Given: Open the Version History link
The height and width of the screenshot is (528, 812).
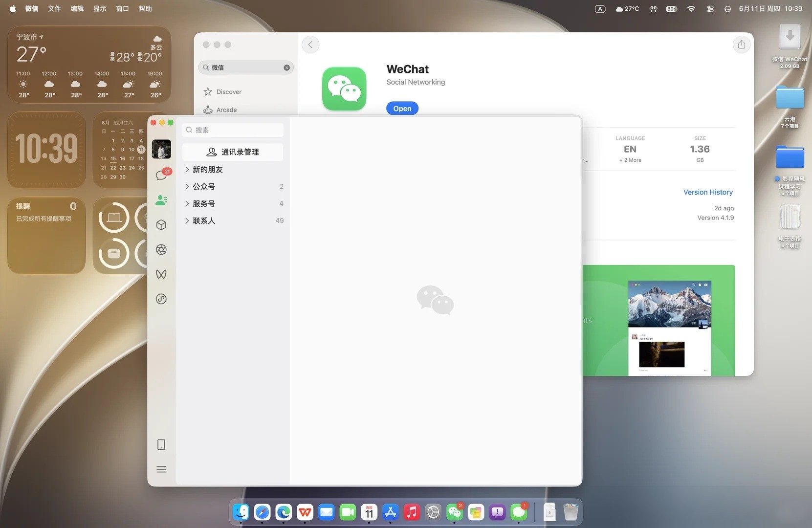Looking at the screenshot, I should click(708, 192).
